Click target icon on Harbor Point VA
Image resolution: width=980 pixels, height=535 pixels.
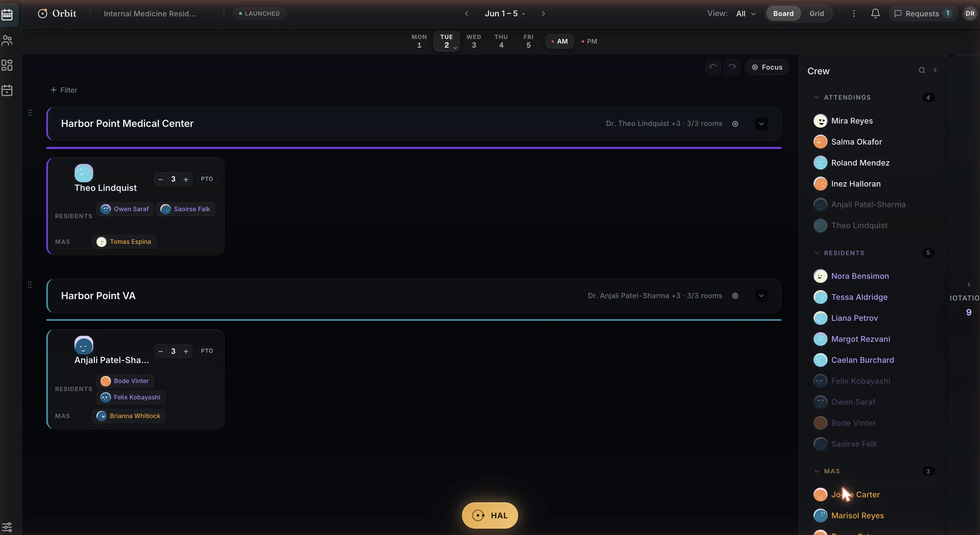[735, 295]
